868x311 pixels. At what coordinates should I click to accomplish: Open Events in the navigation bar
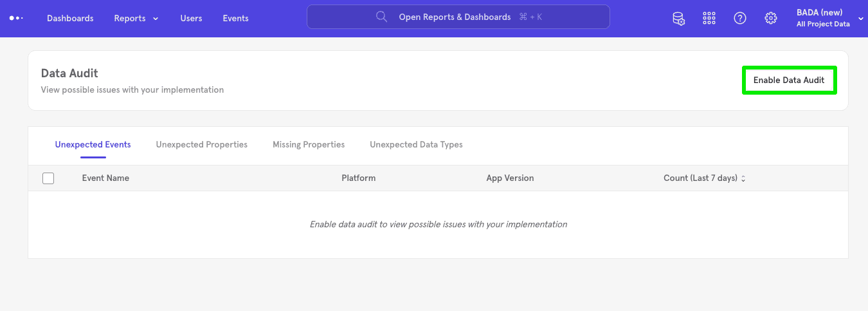tap(235, 18)
